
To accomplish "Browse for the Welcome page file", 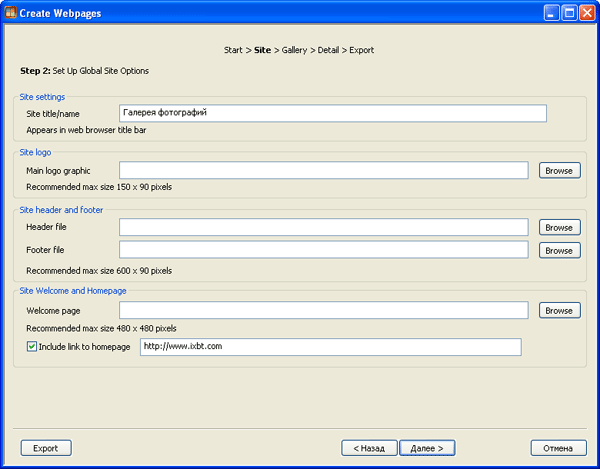I will [559, 311].
